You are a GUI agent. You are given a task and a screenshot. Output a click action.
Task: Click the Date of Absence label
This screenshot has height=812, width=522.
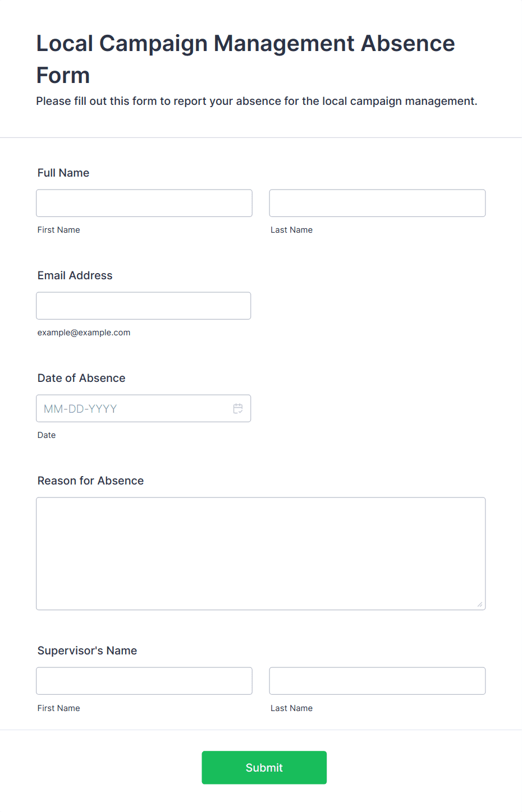(x=81, y=378)
